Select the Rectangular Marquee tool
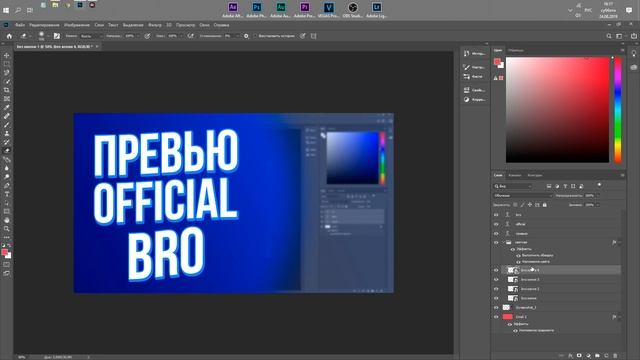Viewport: 640px width, 360px height. pyautogui.click(x=7, y=64)
